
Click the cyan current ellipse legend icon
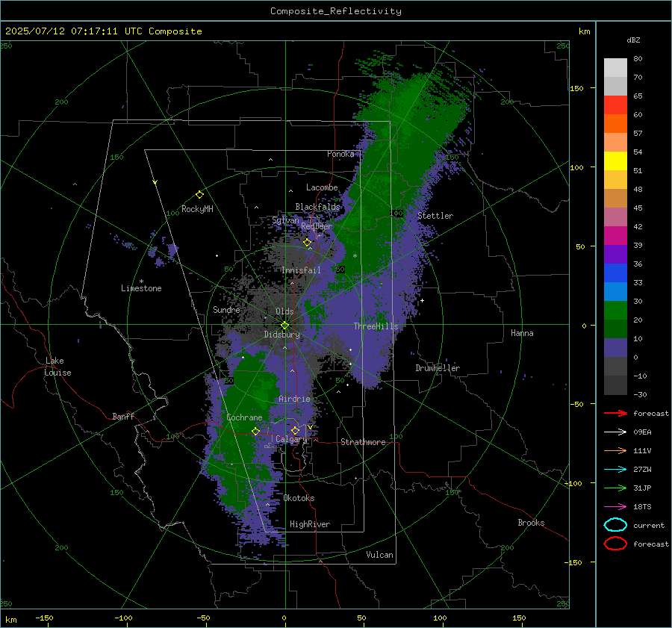pos(615,525)
